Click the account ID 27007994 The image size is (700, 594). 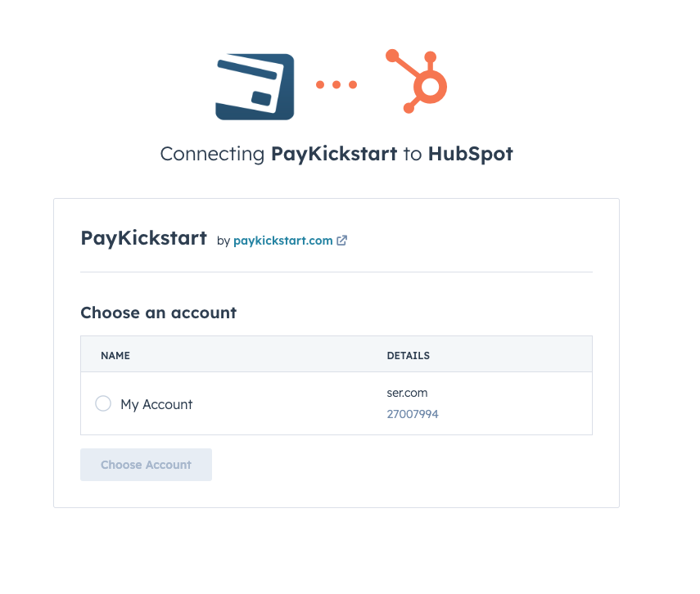(x=413, y=414)
